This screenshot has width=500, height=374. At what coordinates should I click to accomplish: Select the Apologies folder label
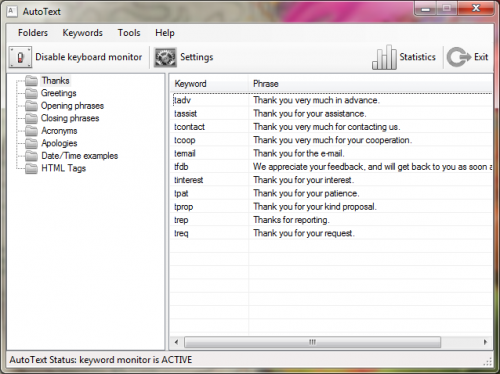click(x=59, y=143)
